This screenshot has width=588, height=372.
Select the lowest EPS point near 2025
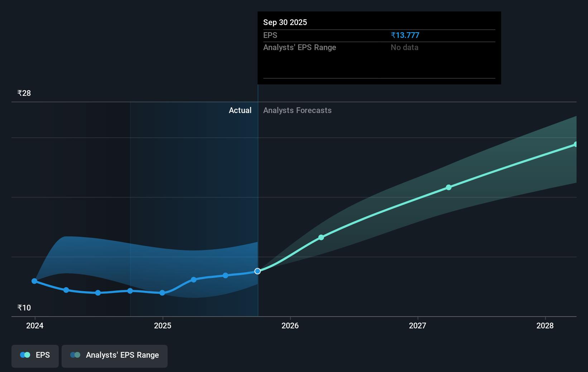point(162,293)
